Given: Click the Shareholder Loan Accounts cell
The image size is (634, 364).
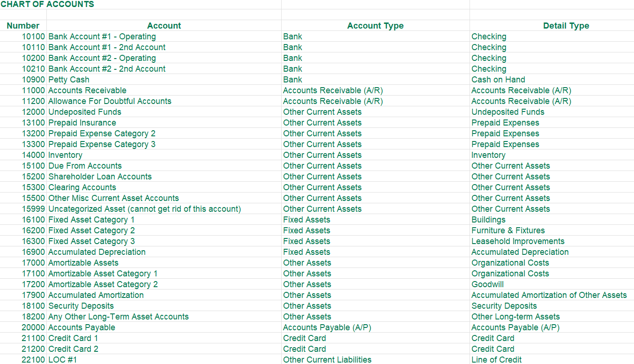Looking at the screenshot, I should (x=100, y=177).
